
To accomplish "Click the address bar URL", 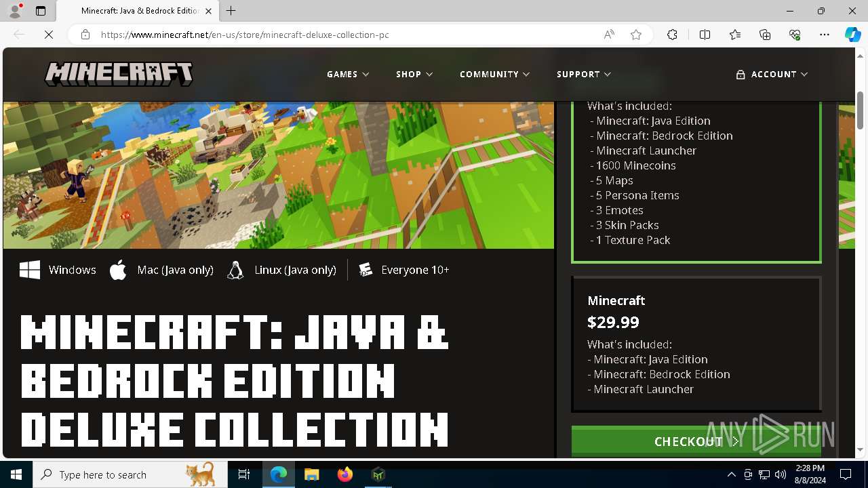I will click(x=245, y=35).
